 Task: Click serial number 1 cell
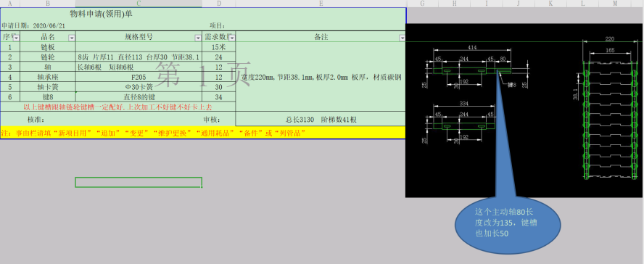pos(10,47)
